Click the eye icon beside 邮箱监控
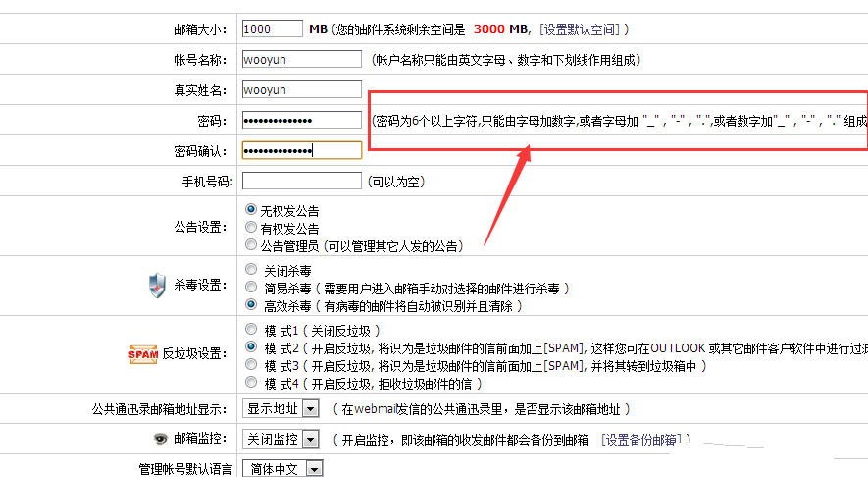868x477 pixels. pos(160,439)
